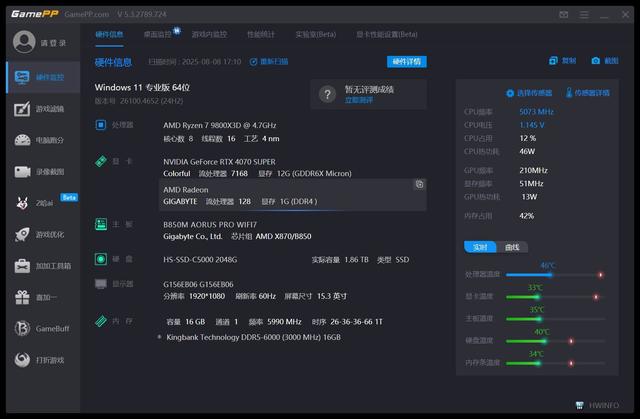Click the Kingbank Technology DDR5-6000 memory entry

pos(253,337)
